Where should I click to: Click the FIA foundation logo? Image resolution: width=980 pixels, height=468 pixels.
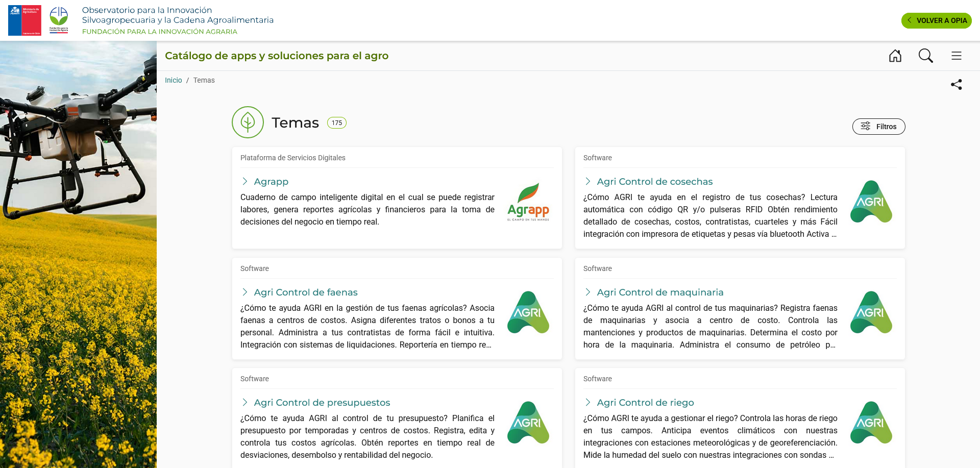[59, 20]
